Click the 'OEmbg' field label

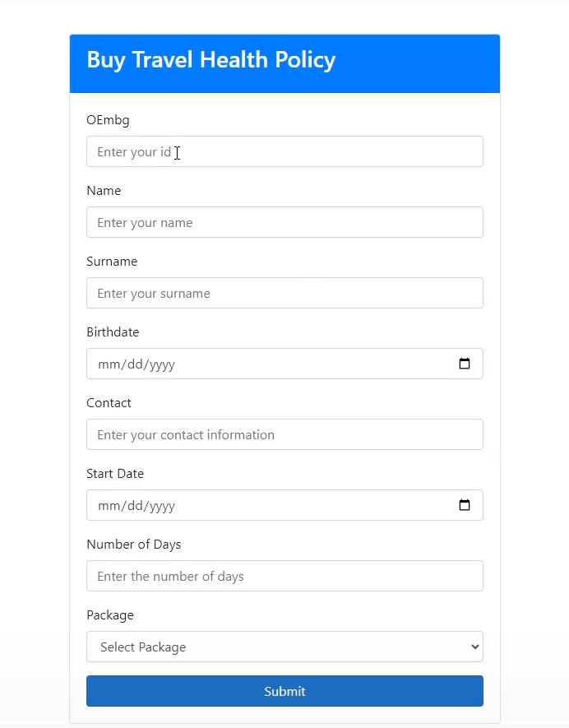point(108,120)
